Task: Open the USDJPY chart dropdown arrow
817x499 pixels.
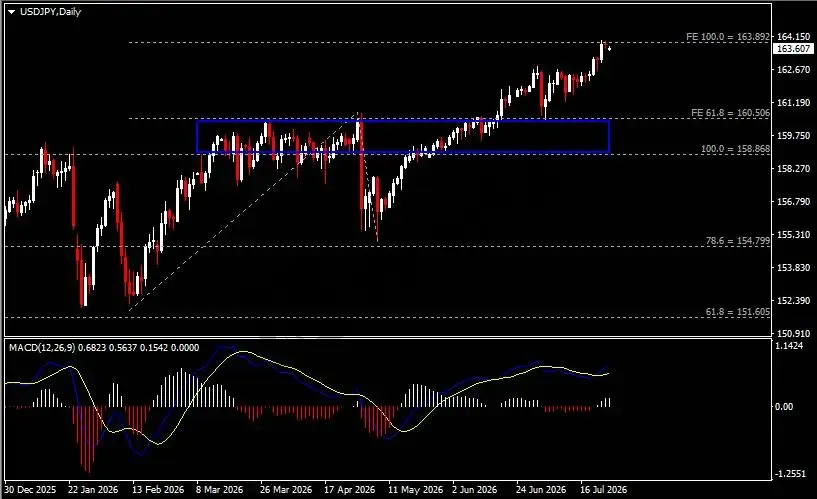Action: 11,12
